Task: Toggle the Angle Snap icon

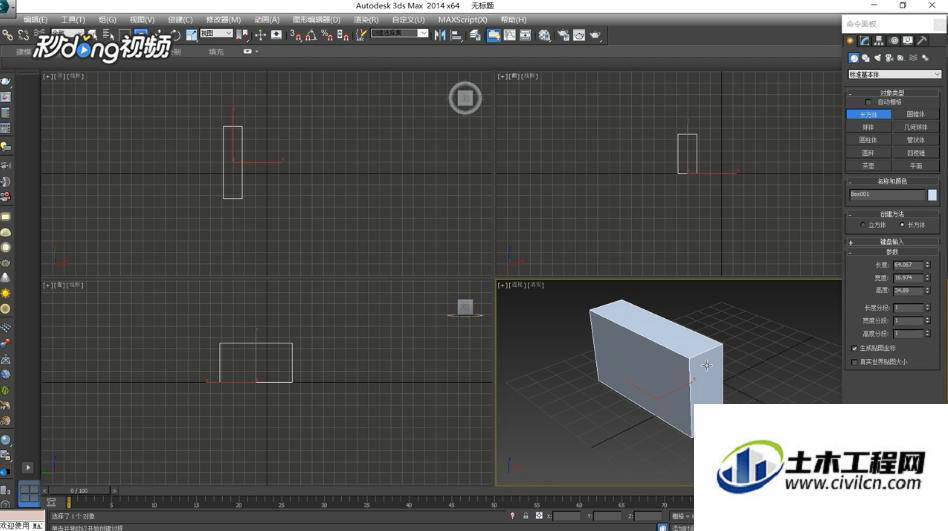Action: (x=311, y=35)
